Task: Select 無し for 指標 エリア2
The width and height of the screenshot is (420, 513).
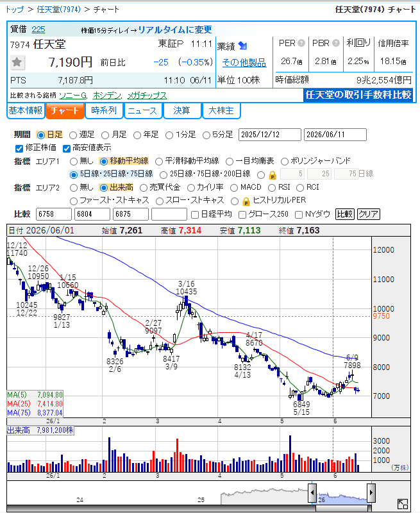Action: (74, 188)
